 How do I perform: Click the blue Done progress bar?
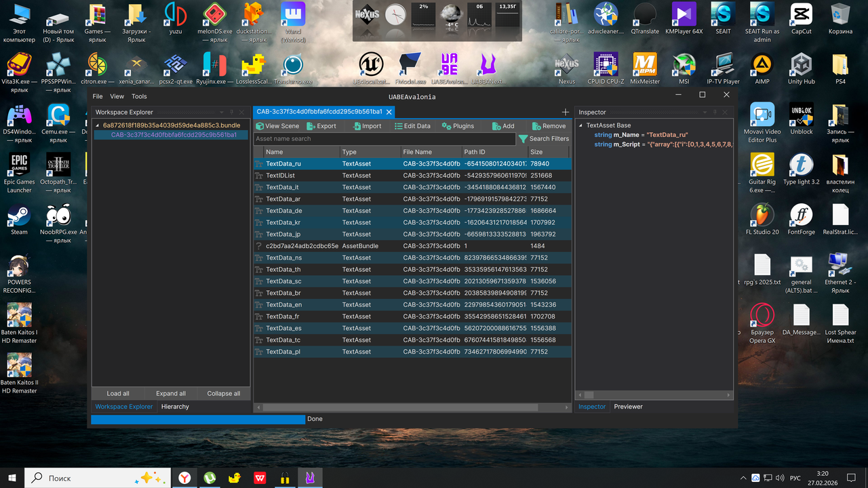pos(198,419)
